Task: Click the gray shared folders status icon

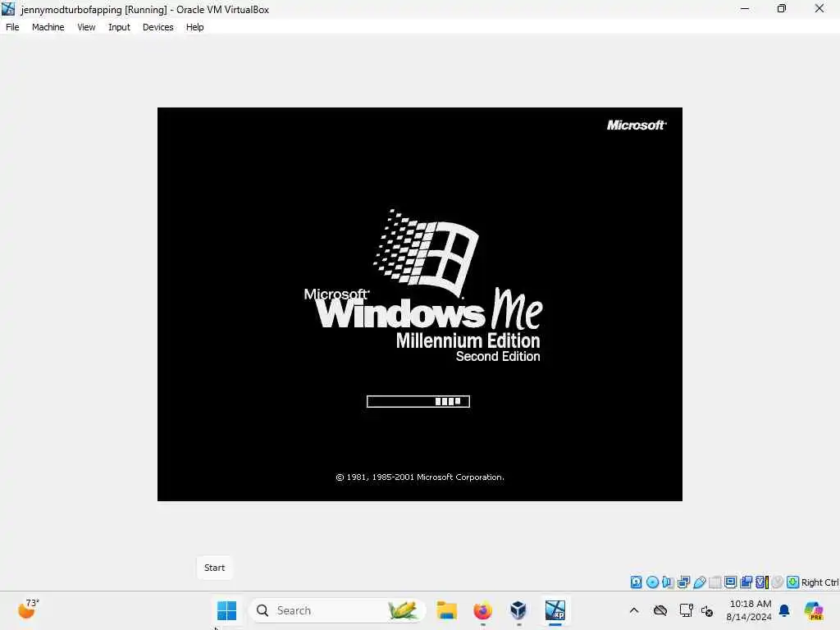Action: point(714,582)
